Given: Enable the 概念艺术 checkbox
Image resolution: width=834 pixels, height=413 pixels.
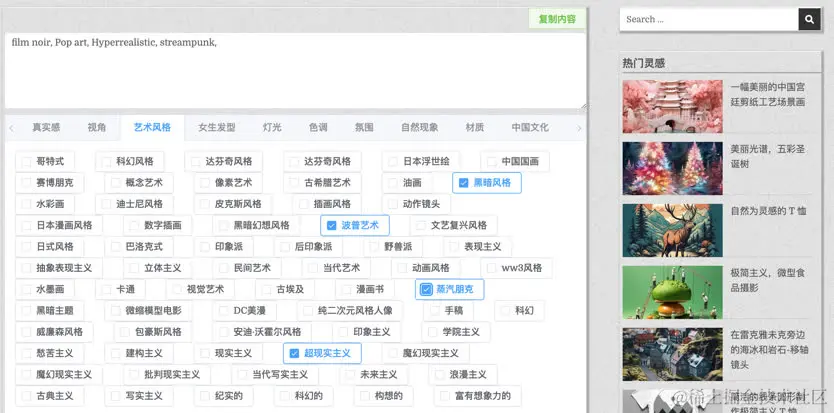Looking at the screenshot, I should pos(115,183).
